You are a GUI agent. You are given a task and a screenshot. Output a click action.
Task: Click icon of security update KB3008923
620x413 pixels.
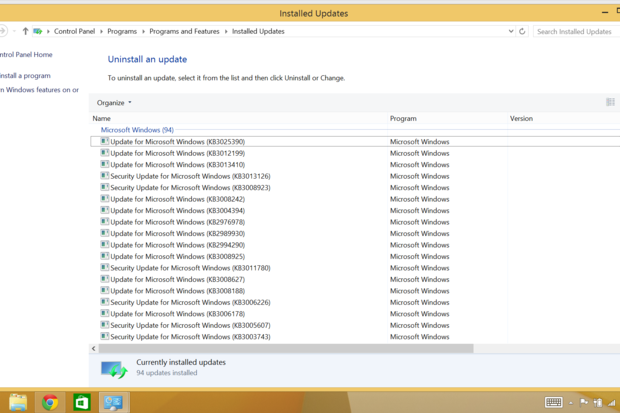point(104,187)
